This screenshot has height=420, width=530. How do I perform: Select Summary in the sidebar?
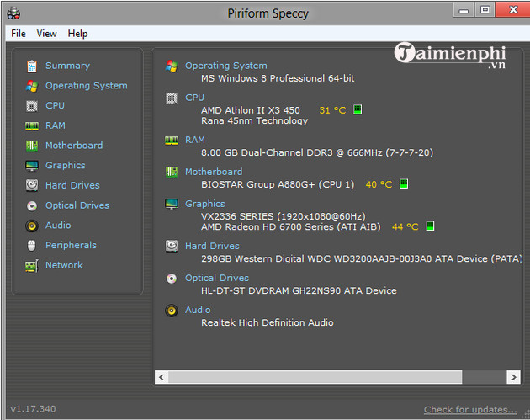[67, 66]
